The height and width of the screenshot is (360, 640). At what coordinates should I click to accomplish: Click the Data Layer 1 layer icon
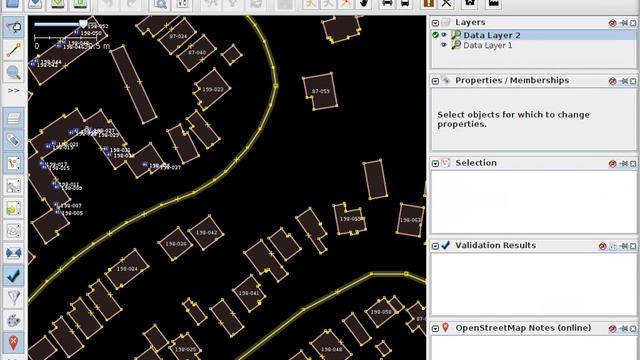coord(456,45)
